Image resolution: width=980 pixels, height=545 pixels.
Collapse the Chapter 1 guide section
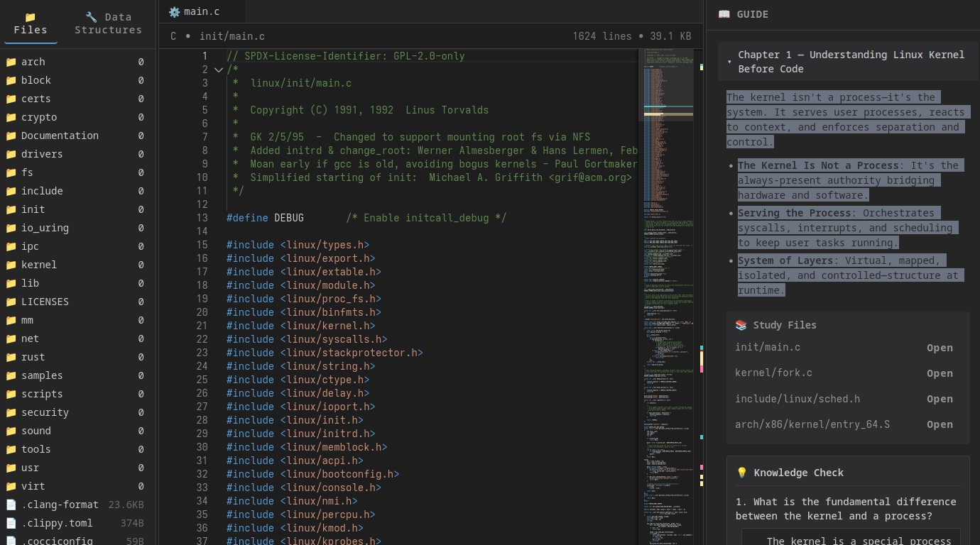point(729,62)
